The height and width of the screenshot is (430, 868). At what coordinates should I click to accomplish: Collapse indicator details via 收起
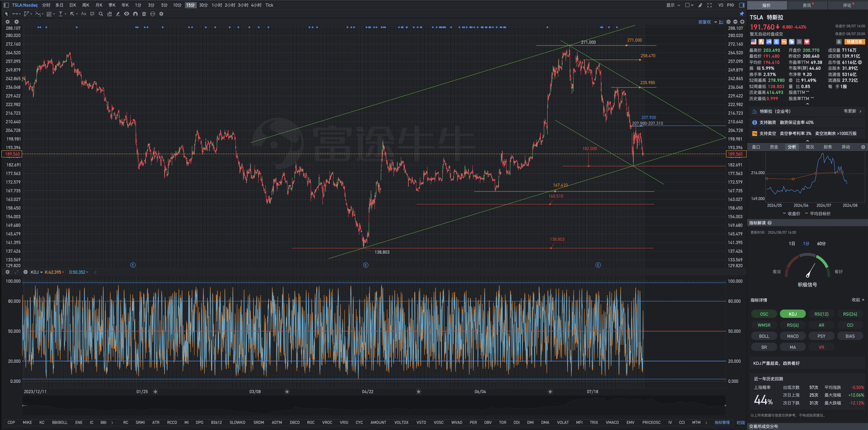858,300
